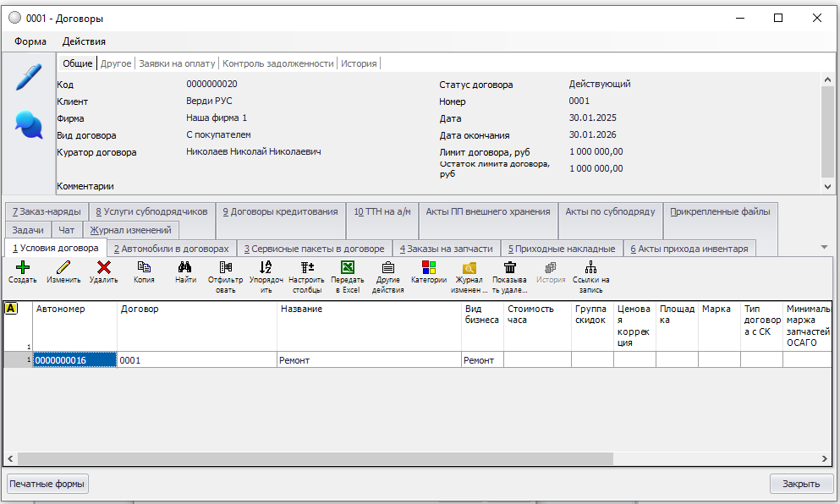The image size is (840, 504).
Task: Click the Категории colored squares icon
Action: coord(428,268)
